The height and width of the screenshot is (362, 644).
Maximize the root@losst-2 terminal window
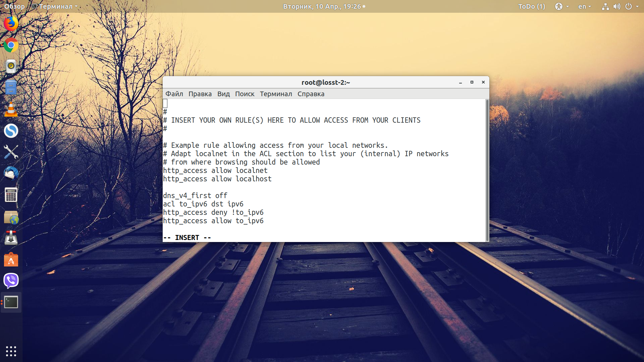pos(472,82)
